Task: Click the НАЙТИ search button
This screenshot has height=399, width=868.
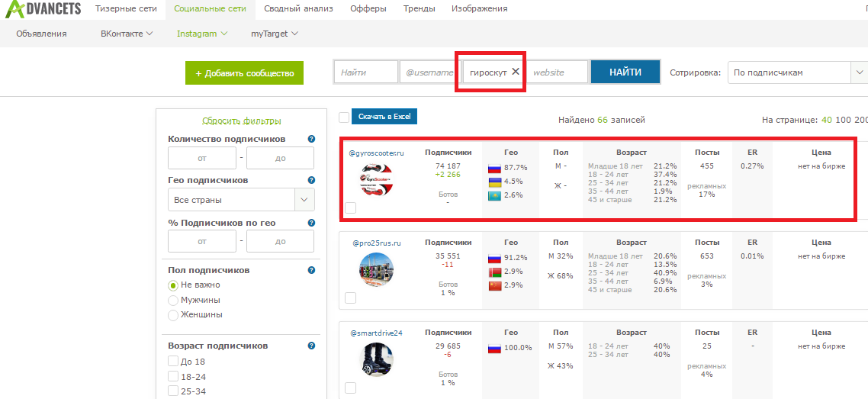Action: click(625, 72)
